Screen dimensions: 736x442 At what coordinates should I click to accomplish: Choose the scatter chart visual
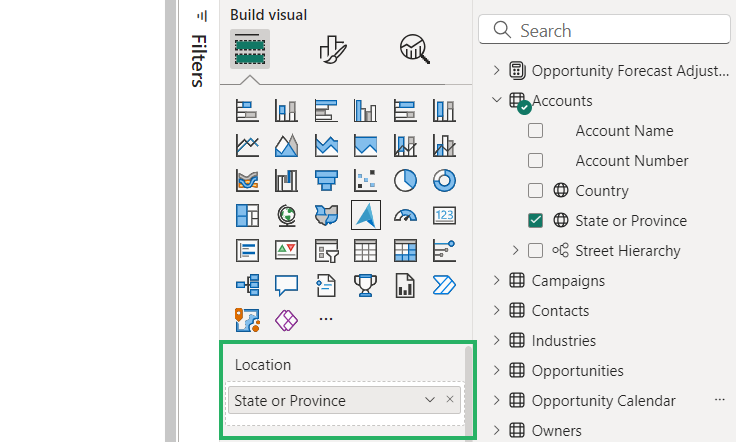pos(366,180)
